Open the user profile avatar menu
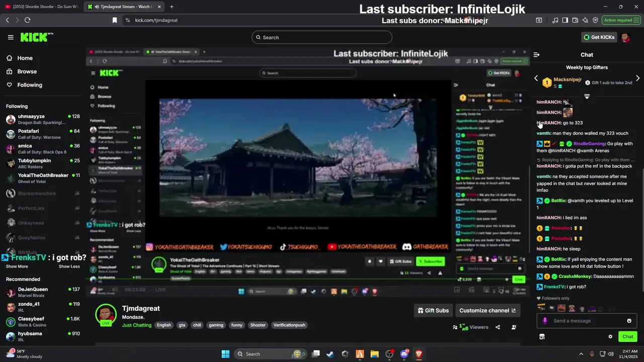 (x=625, y=37)
